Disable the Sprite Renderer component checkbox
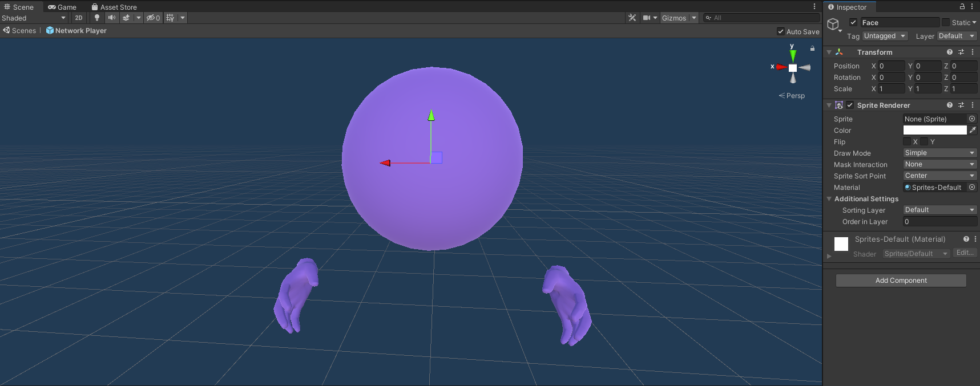This screenshot has height=386, width=980. click(x=850, y=105)
